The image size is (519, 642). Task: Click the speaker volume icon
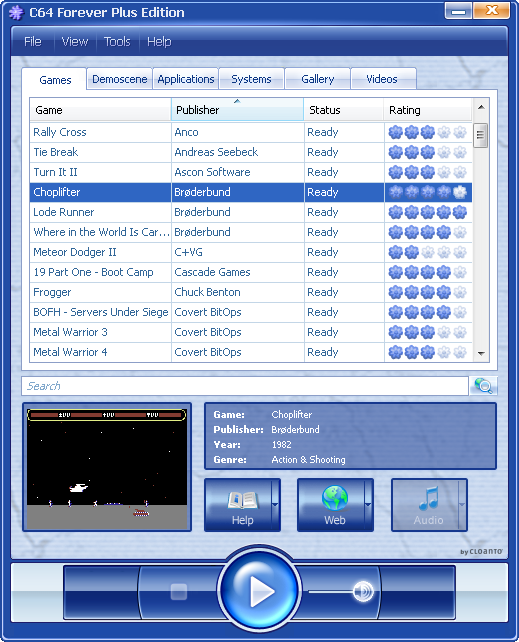pos(363,592)
